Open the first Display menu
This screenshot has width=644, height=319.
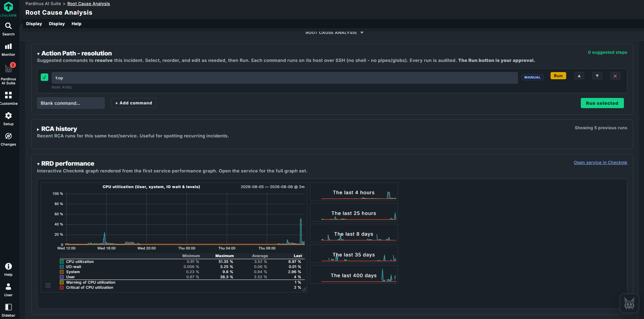click(x=34, y=24)
